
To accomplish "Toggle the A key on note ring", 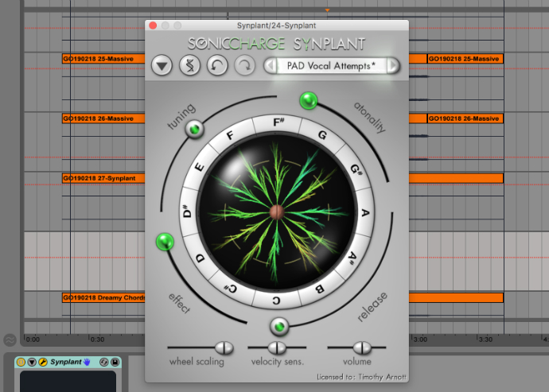I will click(366, 212).
